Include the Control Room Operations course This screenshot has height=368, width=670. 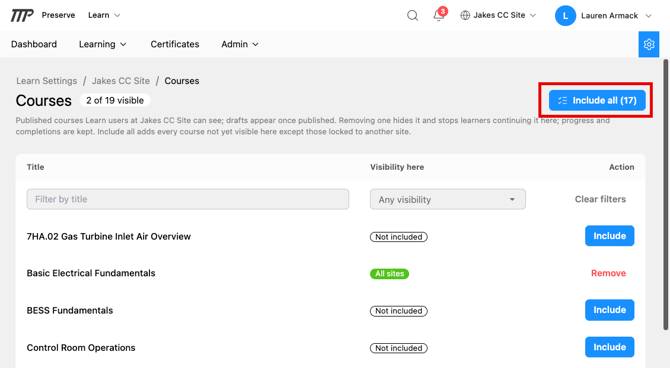click(609, 347)
